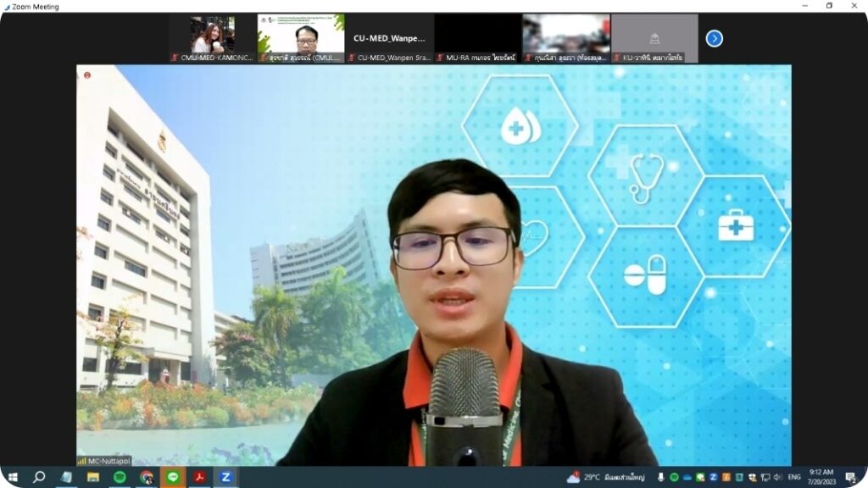Image resolution: width=868 pixels, height=488 pixels.
Task: Show next participants with the blue arrow
Action: coord(714,38)
